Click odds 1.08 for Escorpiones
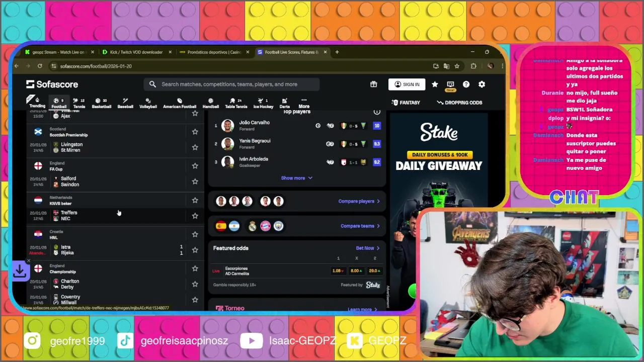Viewport: 644px width, 362px height. pos(338,271)
